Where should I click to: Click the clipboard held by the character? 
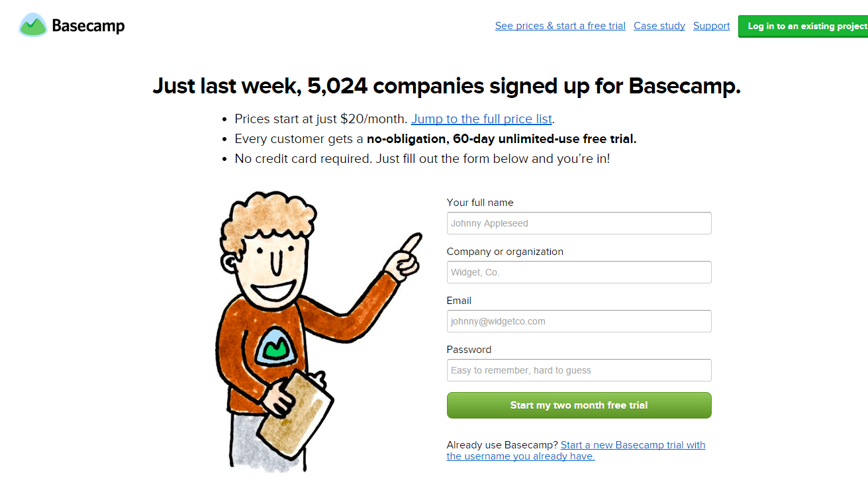(295, 415)
